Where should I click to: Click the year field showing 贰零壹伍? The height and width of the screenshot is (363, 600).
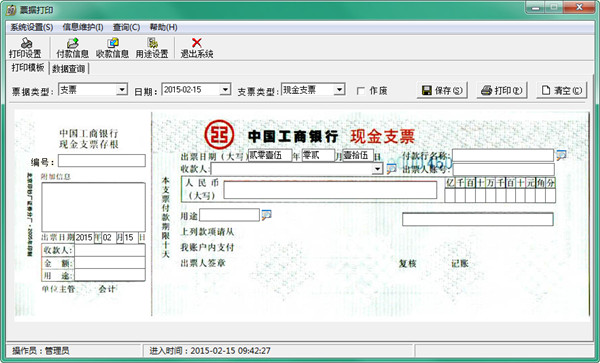click(x=270, y=155)
